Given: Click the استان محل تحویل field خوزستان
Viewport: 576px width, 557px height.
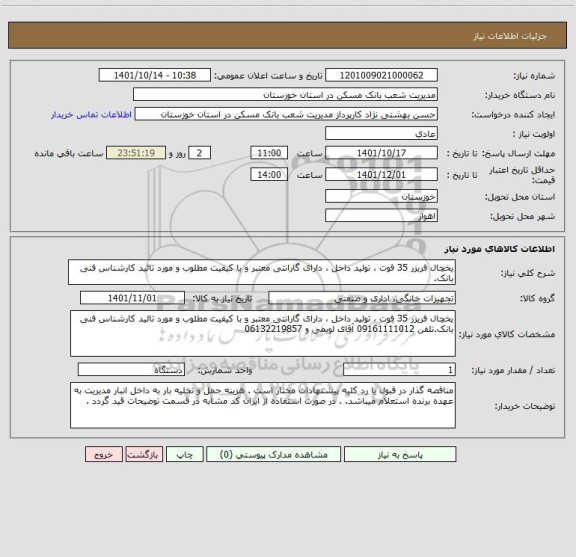Looking at the screenshot, I should pos(381,196).
